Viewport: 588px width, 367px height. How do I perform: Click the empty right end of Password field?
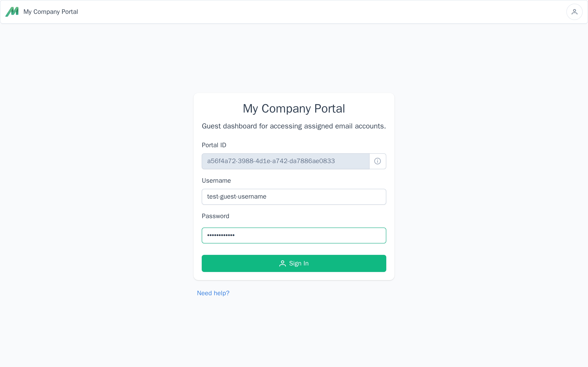[x=364, y=235]
